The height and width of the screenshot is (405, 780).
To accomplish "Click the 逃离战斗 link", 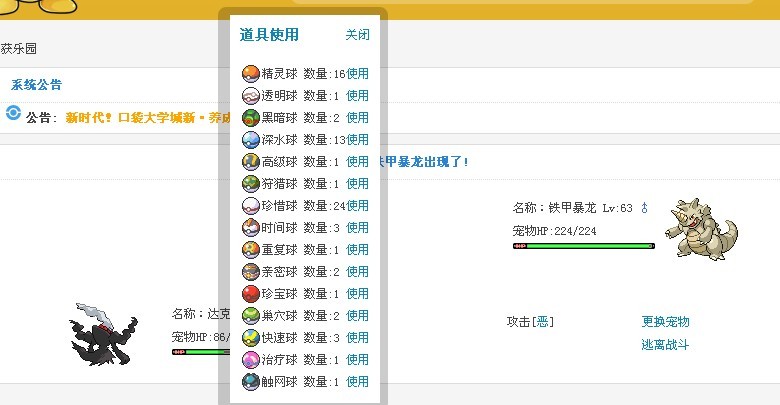I will pyautogui.click(x=665, y=345).
